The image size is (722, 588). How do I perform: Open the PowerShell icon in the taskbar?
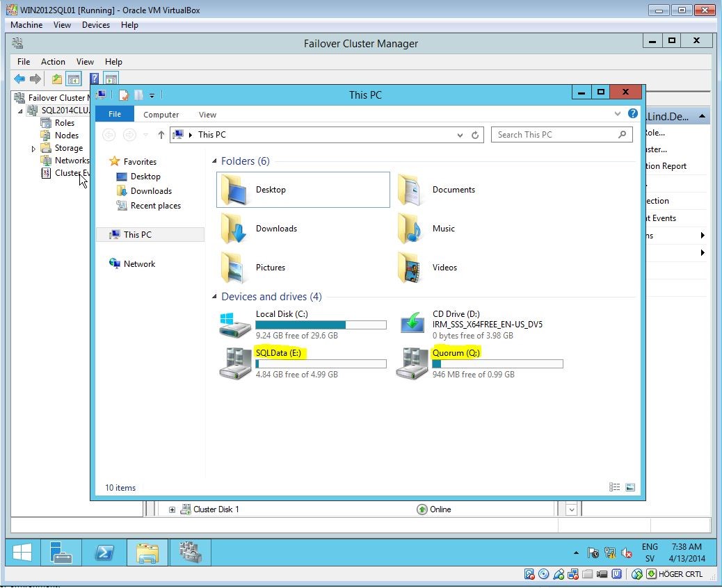click(x=105, y=553)
